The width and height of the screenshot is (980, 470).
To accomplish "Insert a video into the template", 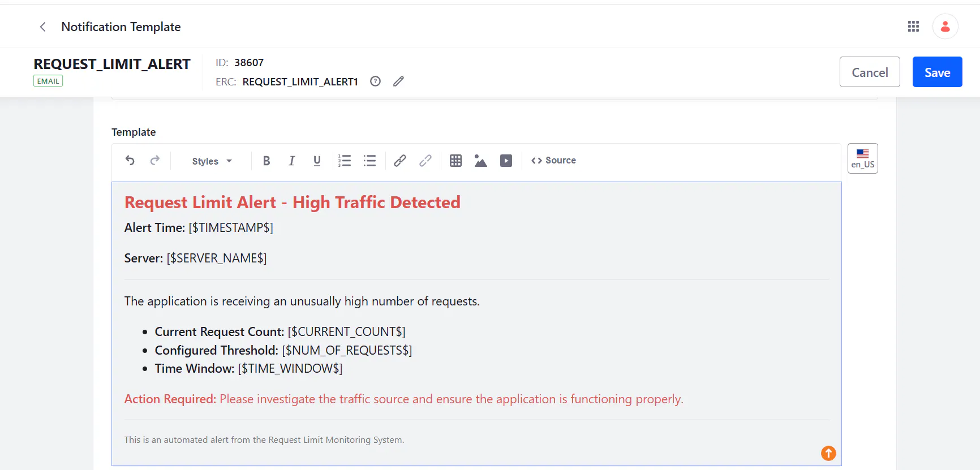I will click(x=506, y=161).
